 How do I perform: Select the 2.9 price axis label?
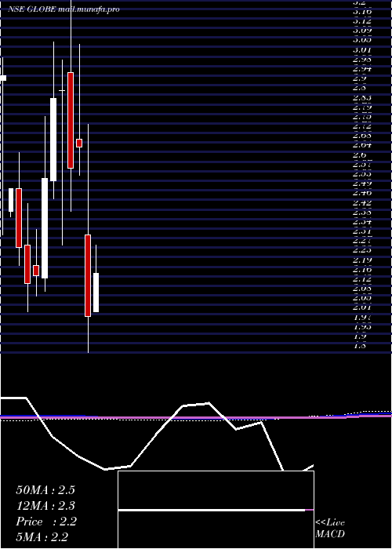(x=359, y=78)
